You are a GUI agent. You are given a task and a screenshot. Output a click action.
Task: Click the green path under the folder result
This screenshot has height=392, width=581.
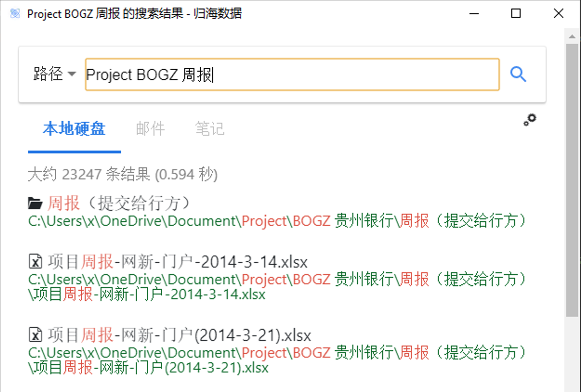(277, 221)
